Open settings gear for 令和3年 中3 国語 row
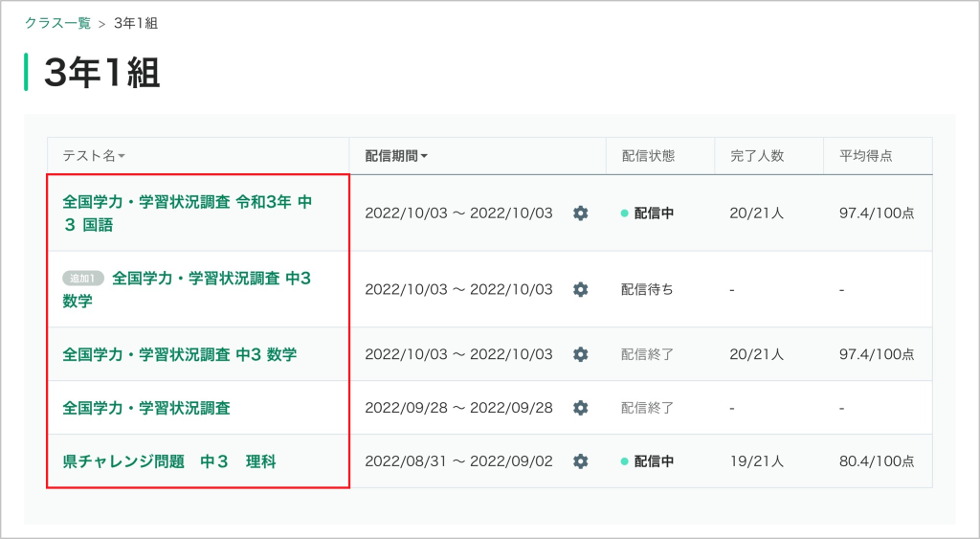The image size is (980, 539). (581, 213)
